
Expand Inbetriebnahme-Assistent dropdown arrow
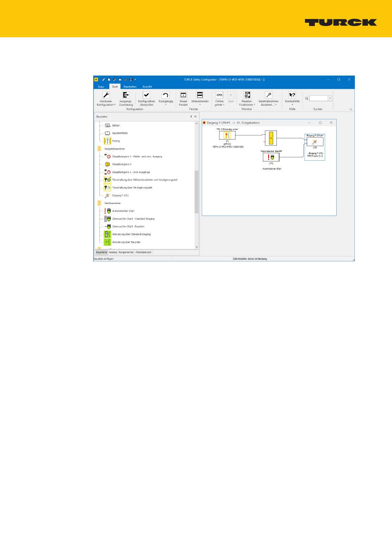click(x=276, y=105)
